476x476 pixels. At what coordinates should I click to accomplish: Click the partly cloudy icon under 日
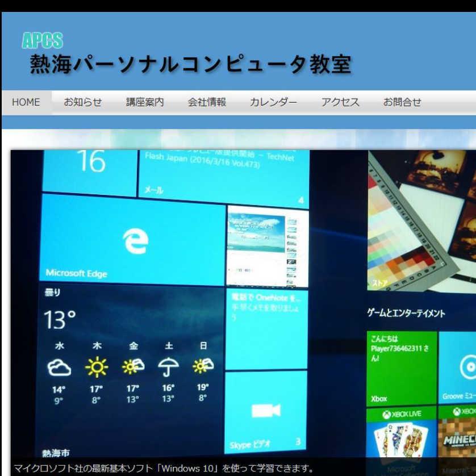pos(203,365)
